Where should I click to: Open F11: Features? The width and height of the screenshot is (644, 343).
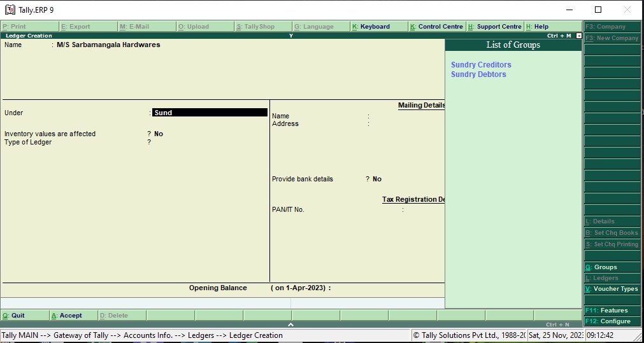tap(612, 311)
